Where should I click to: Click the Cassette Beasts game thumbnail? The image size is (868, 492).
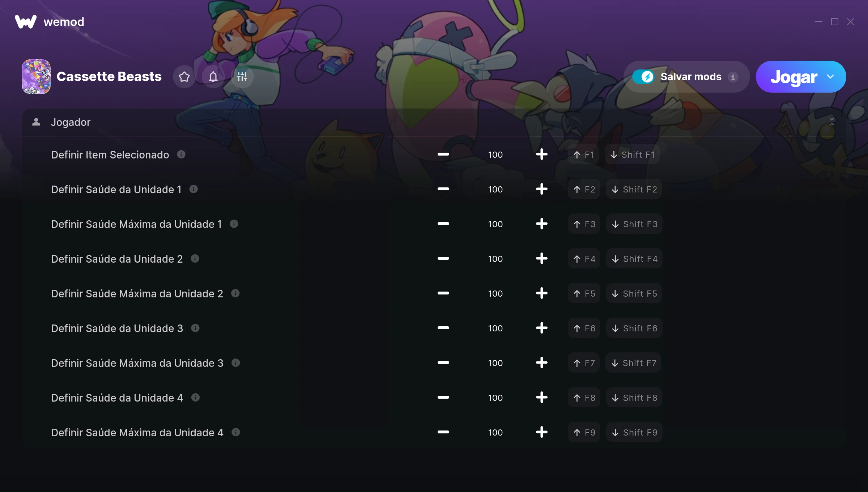pos(36,77)
